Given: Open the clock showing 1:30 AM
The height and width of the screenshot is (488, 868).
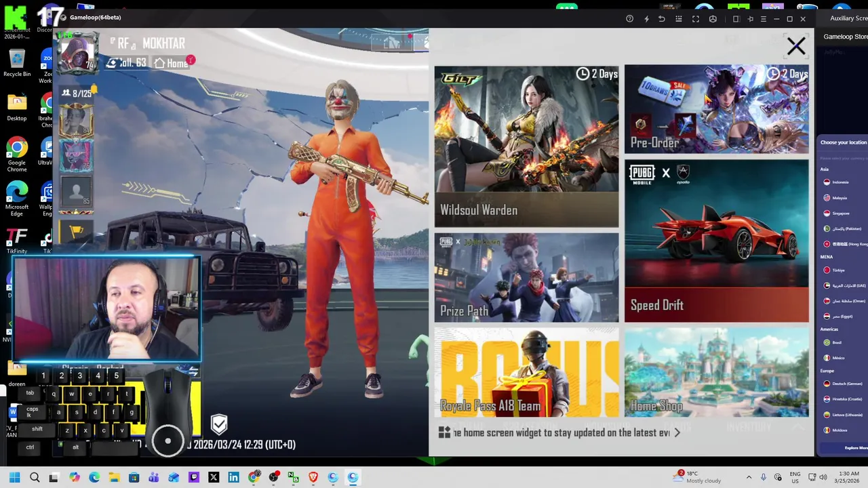Looking at the screenshot, I should tap(848, 477).
